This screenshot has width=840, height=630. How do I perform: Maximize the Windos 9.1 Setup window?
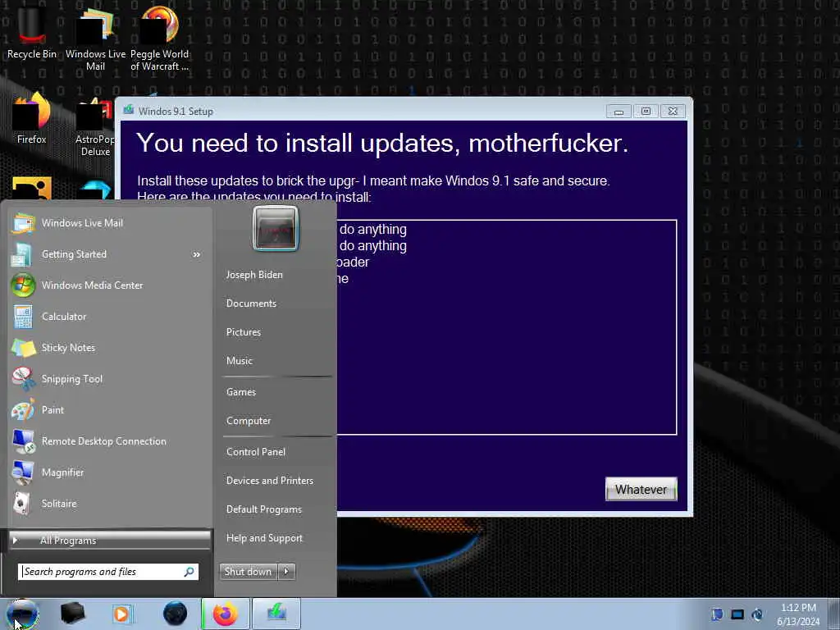(x=646, y=112)
